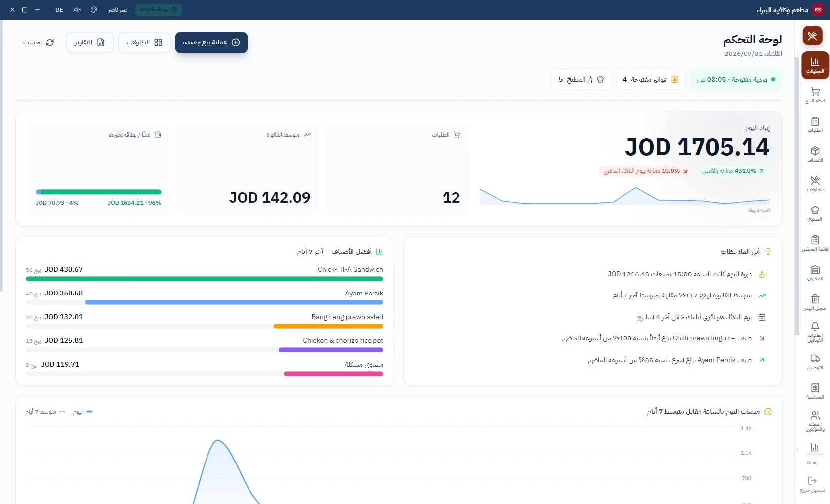Click the Ayam Percik sells faster insight
This screenshot has width=830, height=504.
(676, 360)
